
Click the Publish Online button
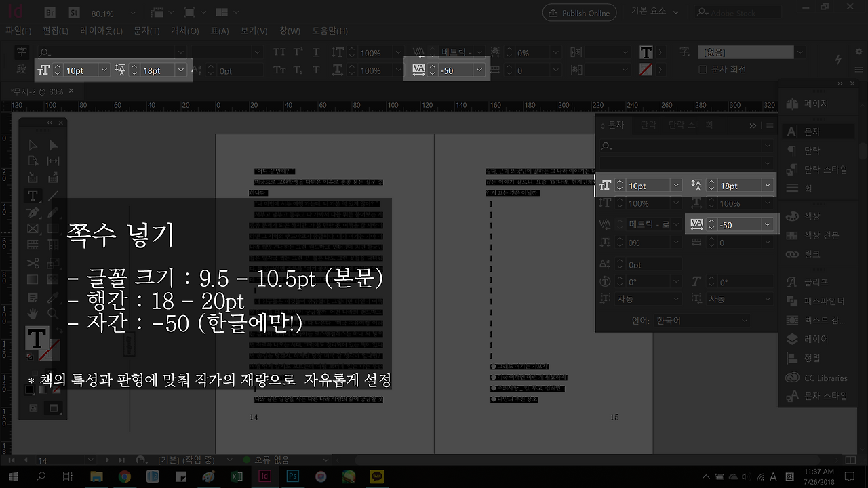pos(580,13)
